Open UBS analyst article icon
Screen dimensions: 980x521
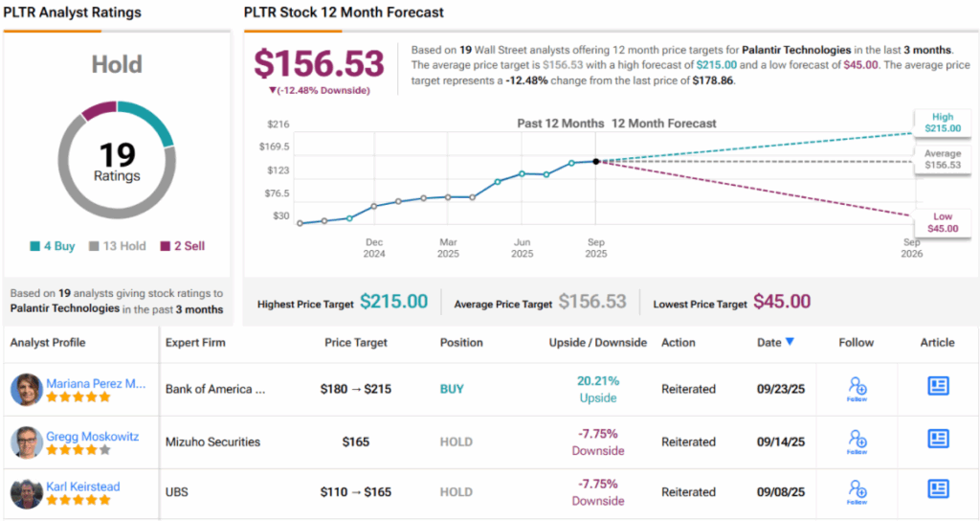[938, 489]
